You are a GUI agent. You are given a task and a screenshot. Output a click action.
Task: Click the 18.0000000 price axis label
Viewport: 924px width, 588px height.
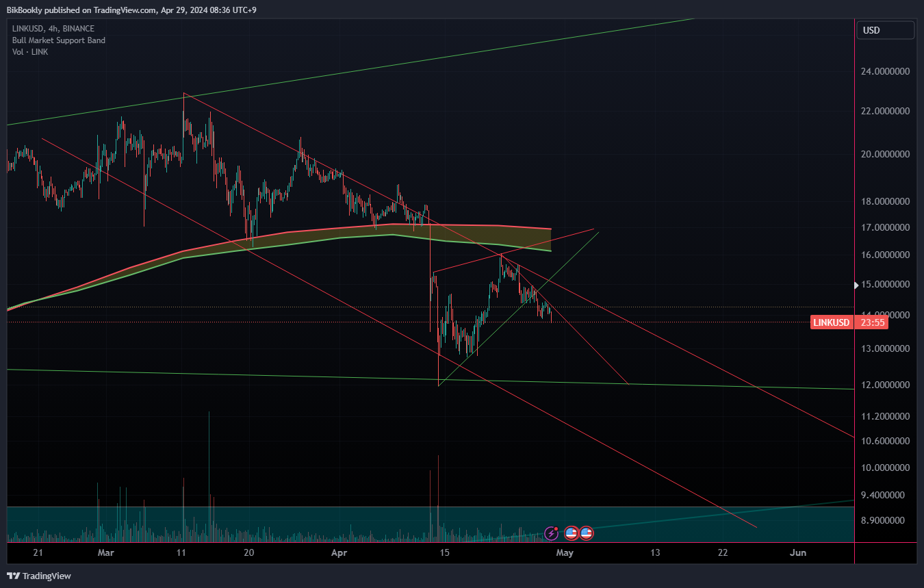(x=884, y=202)
